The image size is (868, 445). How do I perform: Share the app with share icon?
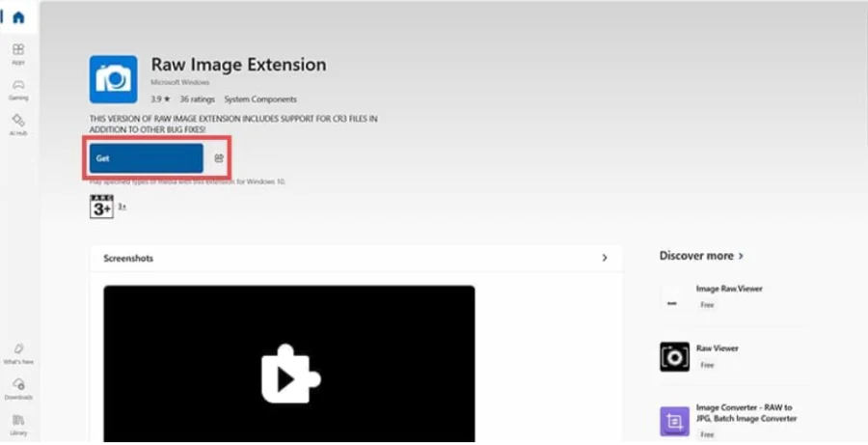coord(219,158)
